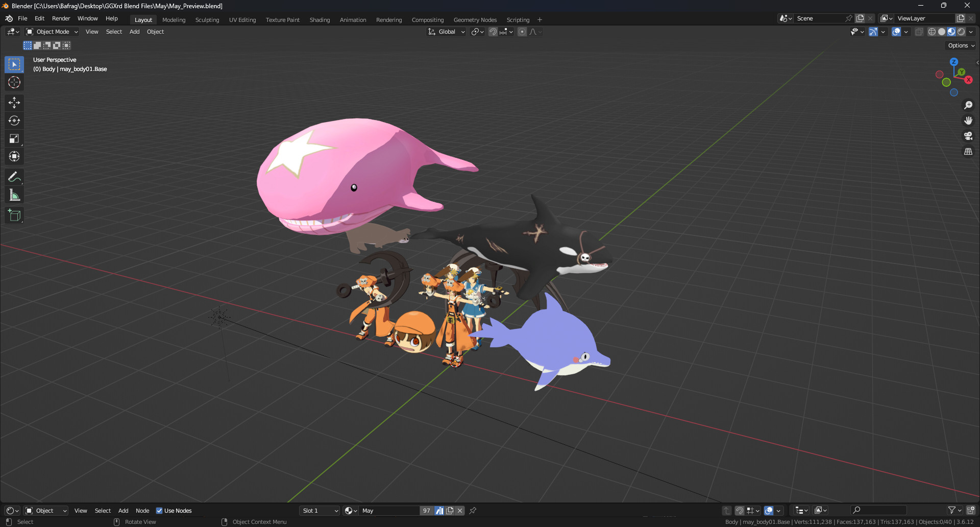Click the Options button in the viewport
The width and height of the screenshot is (980, 527).
pos(960,45)
